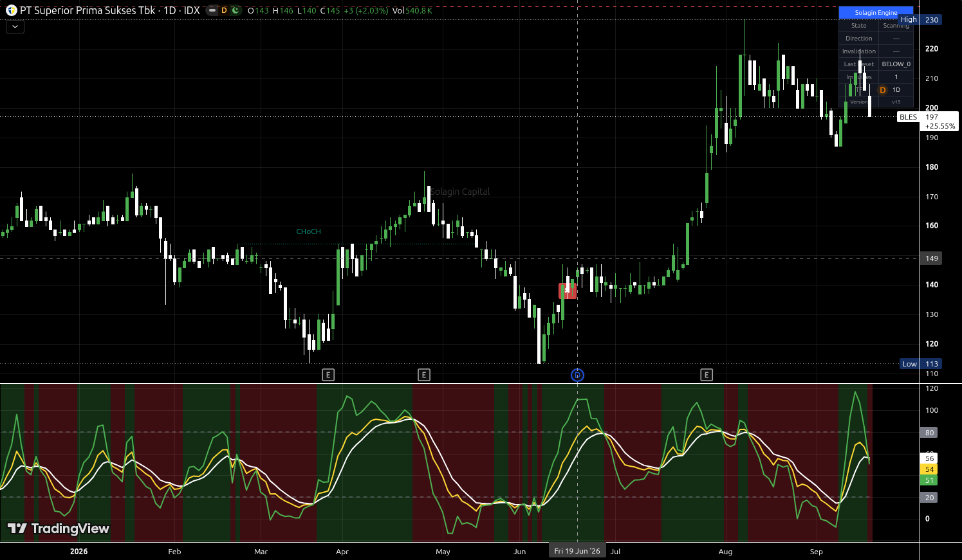This screenshot has width=962, height=560.
Task: Click the Fri 19 Jun '26 date label
Action: 577,551
